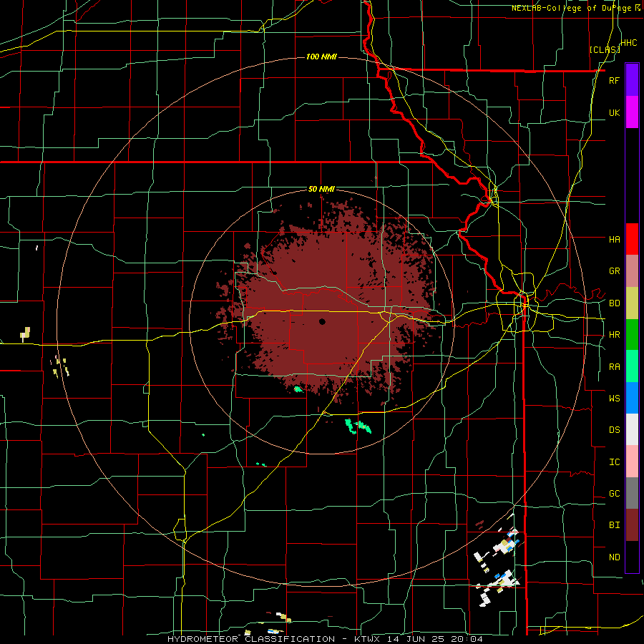Click the 50 NMI range ring label
644x644 pixels.
(321, 190)
